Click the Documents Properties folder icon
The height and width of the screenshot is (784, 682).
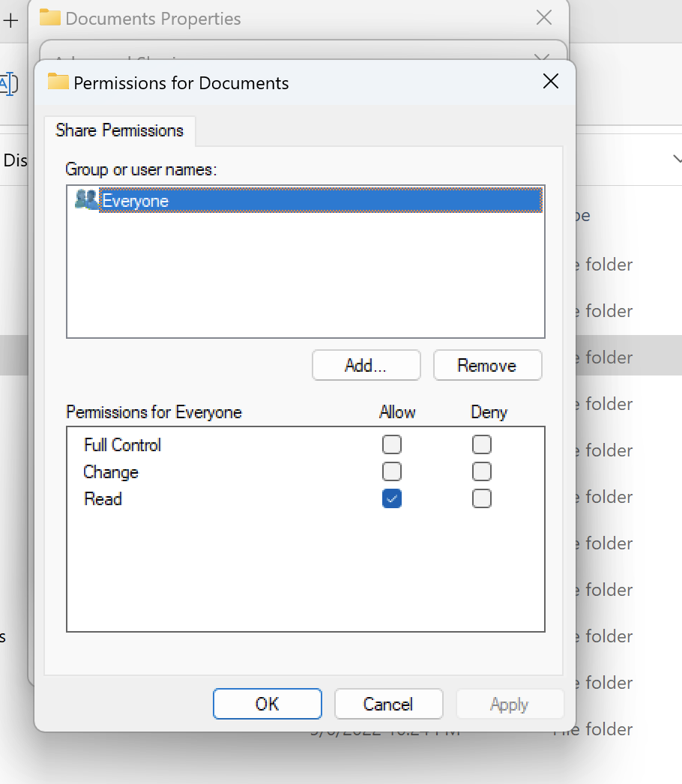(x=50, y=17)
